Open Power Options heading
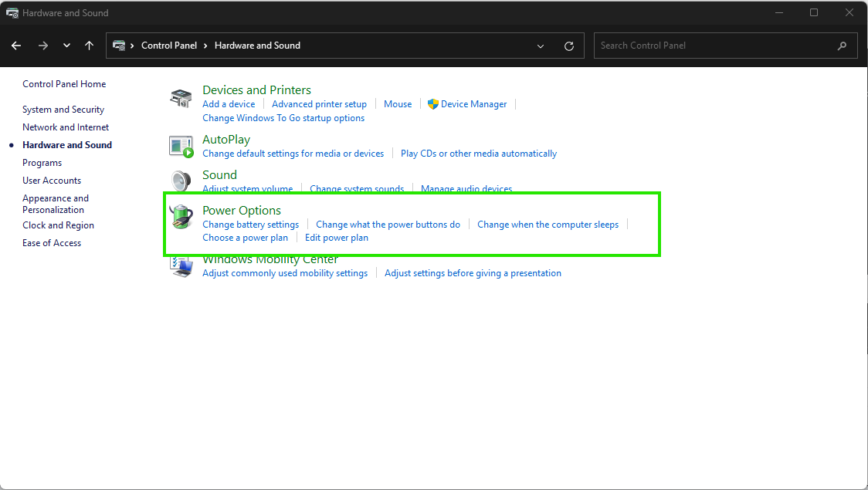This screenshot has width=868, height=490. [x=242, y=210]
